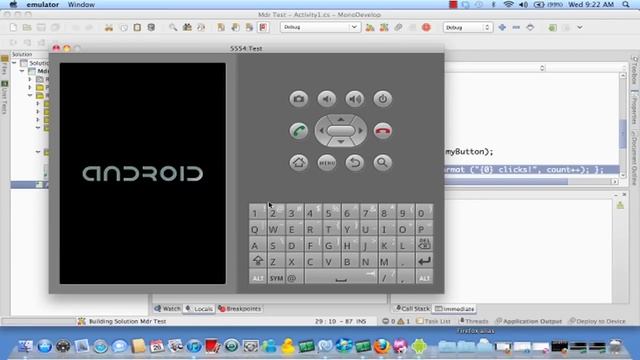This screenshot has height=360, width=640.
Task: Click the @ key on keyboard
Action: coord(294,278)
